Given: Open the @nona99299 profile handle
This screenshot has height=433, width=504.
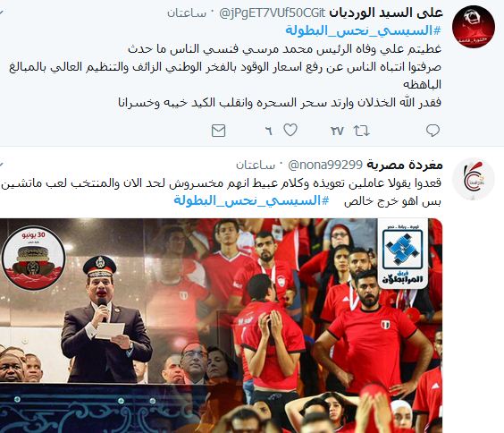Looking at the screenshot, I should [325, 165].
